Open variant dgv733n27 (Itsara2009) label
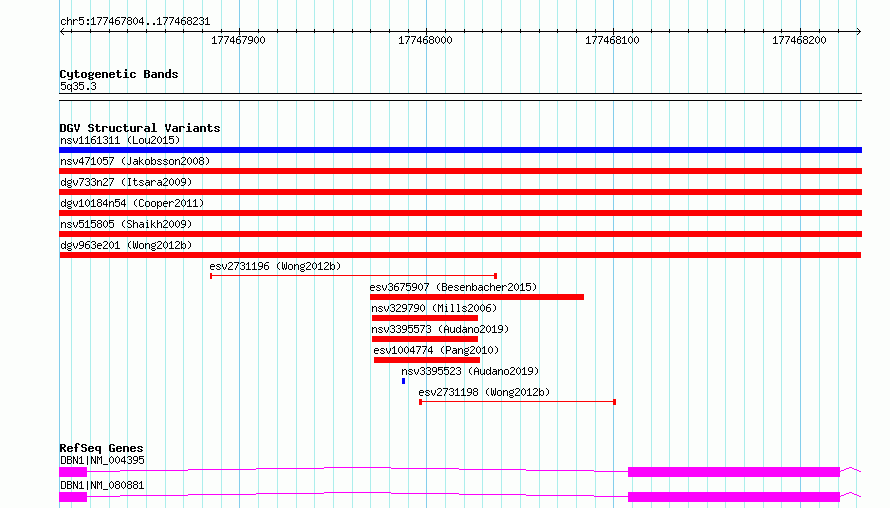The image size is (890, 508). coord(126,182)
